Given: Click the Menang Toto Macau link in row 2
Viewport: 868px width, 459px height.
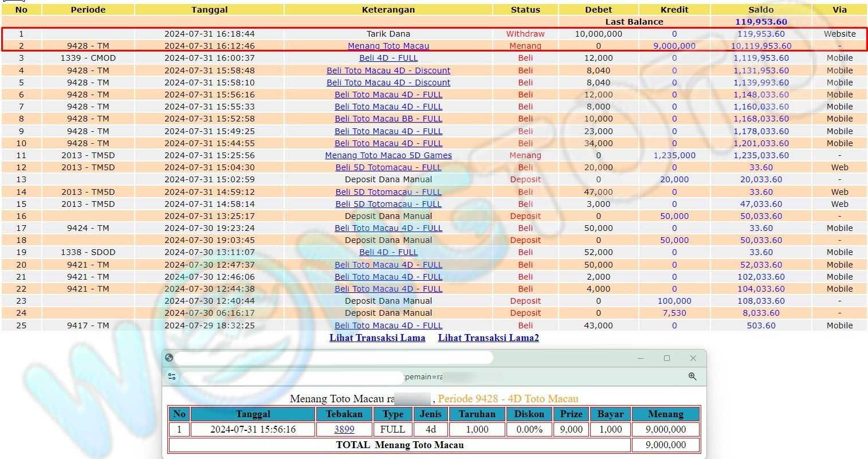Looking at the screenshot, I should coord(388,46).
